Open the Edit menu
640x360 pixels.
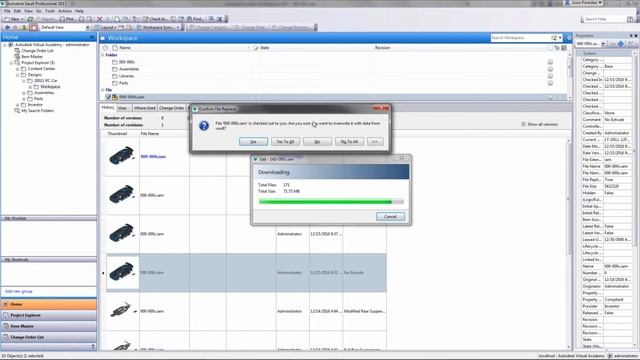point(17,11)
